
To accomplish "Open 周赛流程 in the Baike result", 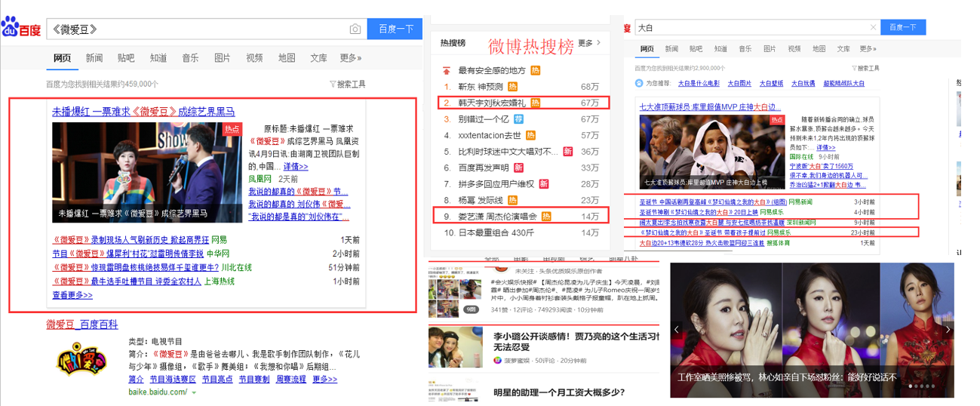I will pos(290,379).
